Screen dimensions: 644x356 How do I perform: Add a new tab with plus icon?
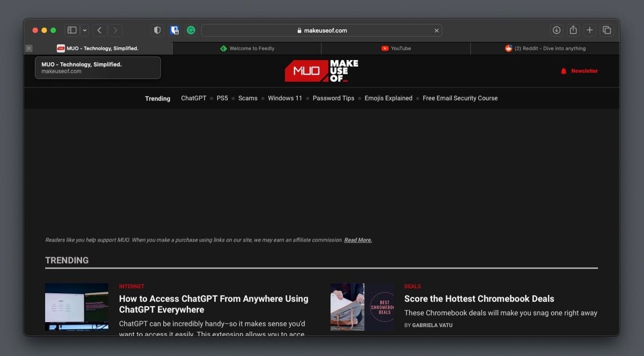(590, 31)
